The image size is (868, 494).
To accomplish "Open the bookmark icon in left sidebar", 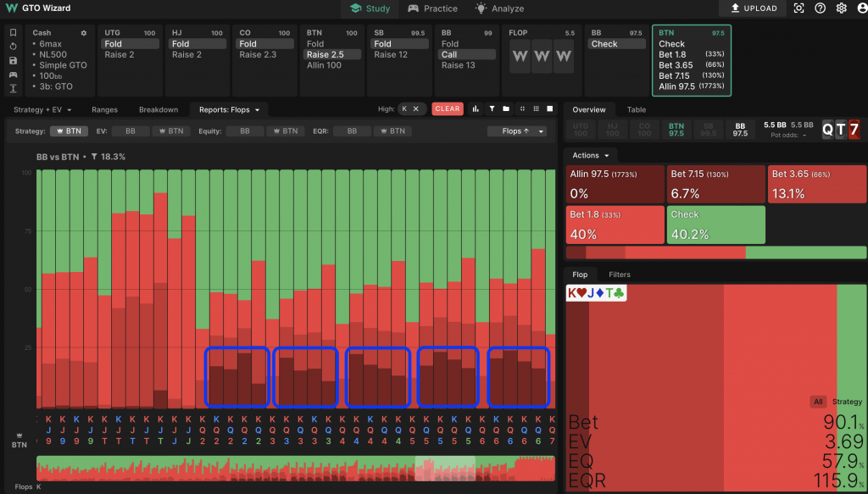I will point(14,33).
